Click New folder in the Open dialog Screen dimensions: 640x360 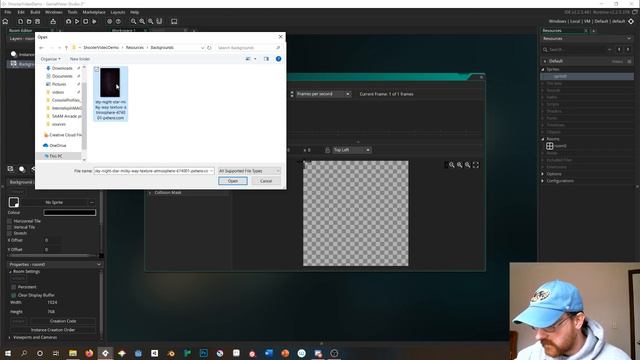pyautogui.click(x=80, y=59)
